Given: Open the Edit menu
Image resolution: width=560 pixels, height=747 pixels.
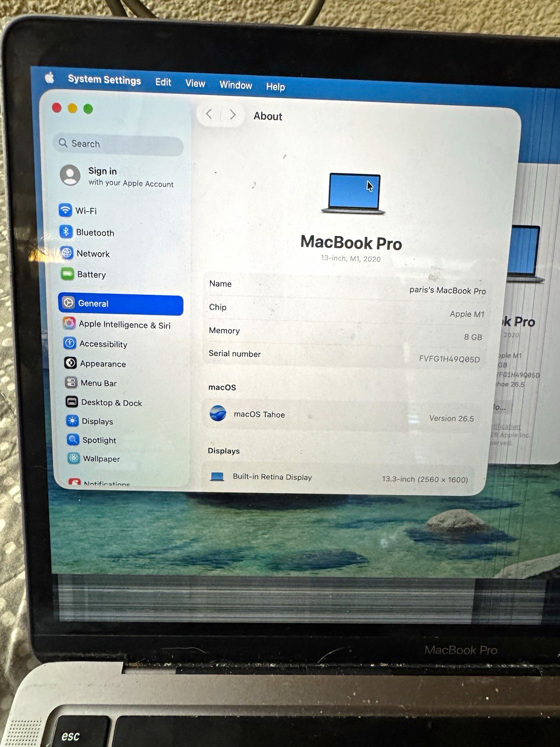Looking at the screenshot, I should point(163,82).
